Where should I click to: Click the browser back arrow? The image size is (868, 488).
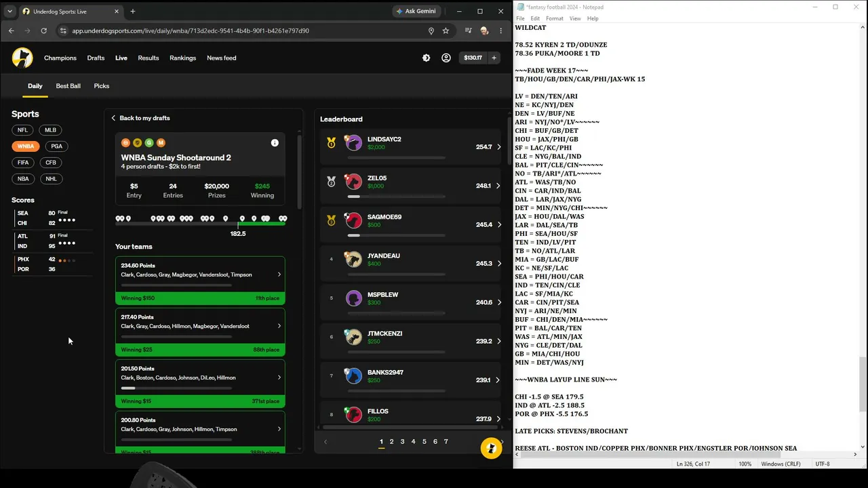(11, 30)
